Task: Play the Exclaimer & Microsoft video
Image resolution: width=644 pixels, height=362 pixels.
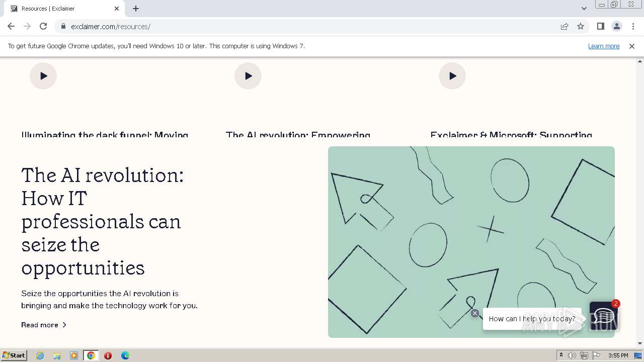Action: click(x=452, y=76)
